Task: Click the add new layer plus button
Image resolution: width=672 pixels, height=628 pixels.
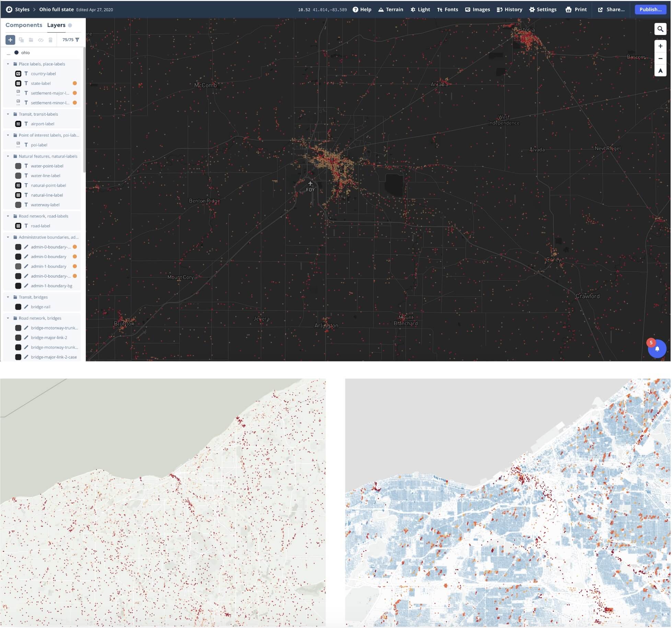Action: pos(10,40)
